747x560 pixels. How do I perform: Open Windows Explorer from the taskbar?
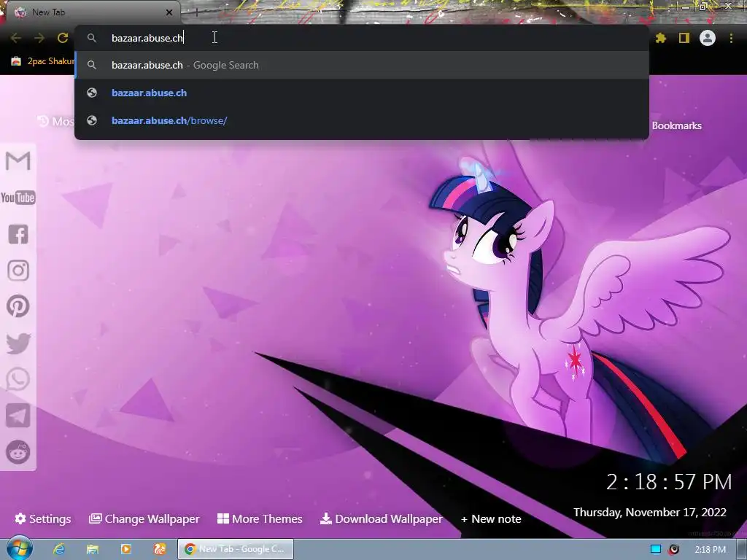[93, 549]
